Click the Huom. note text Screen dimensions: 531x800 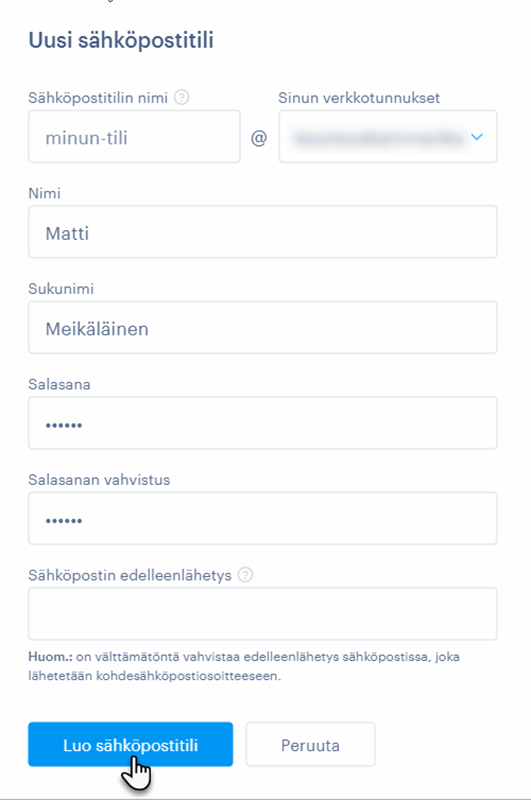click(x=244, y=666)
